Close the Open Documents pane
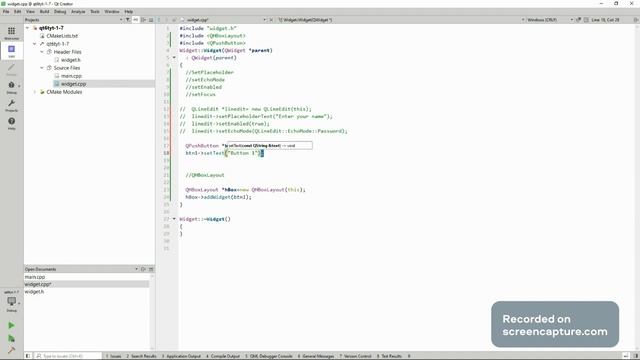This screenshot has width=640, height=360. click(x=151, y=269)
